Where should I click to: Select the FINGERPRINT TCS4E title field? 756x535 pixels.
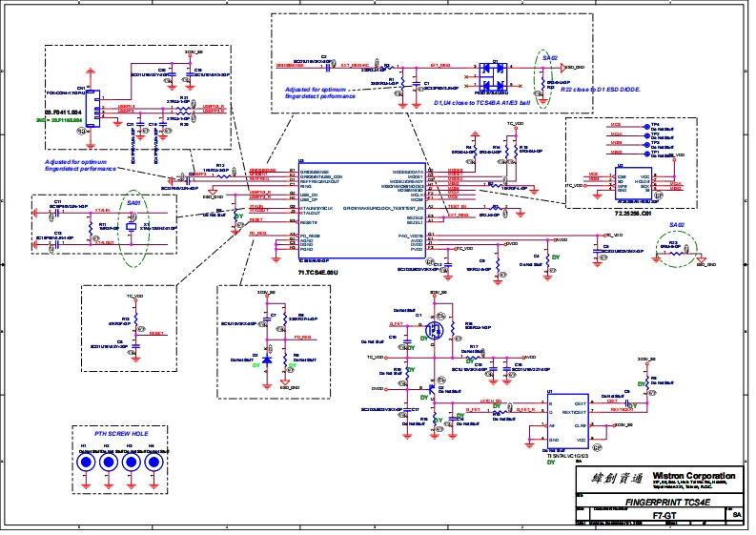666,501
